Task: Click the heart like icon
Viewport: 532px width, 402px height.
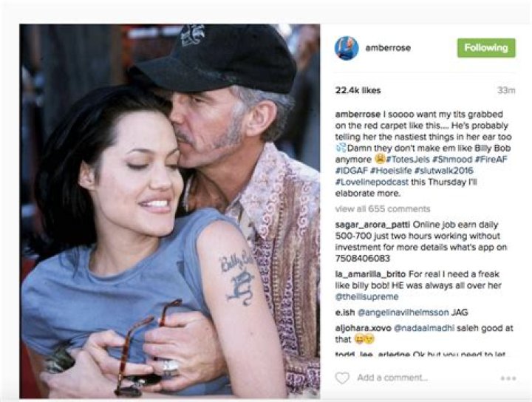Action: pos(342,378)
